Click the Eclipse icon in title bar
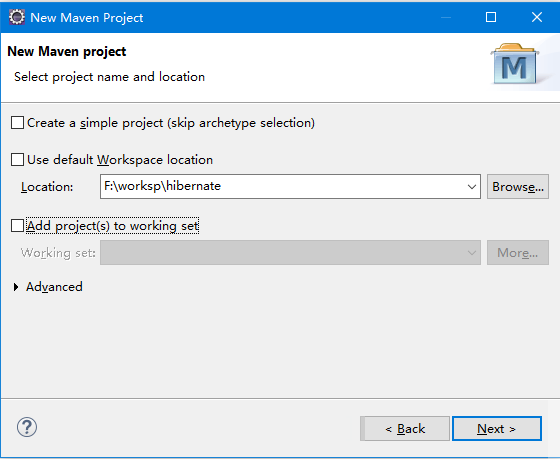Screen dimensions: 560x459 click(17, 17)
